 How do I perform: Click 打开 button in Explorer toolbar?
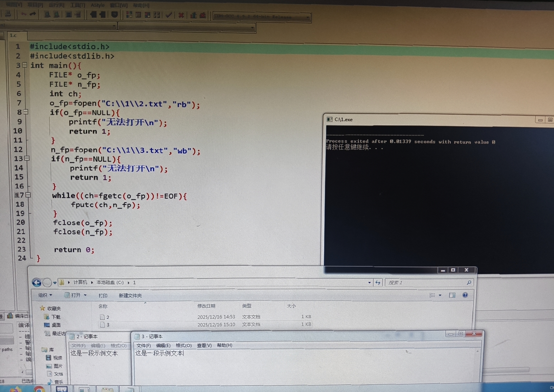pyautogui.click(x=72, y=295)
